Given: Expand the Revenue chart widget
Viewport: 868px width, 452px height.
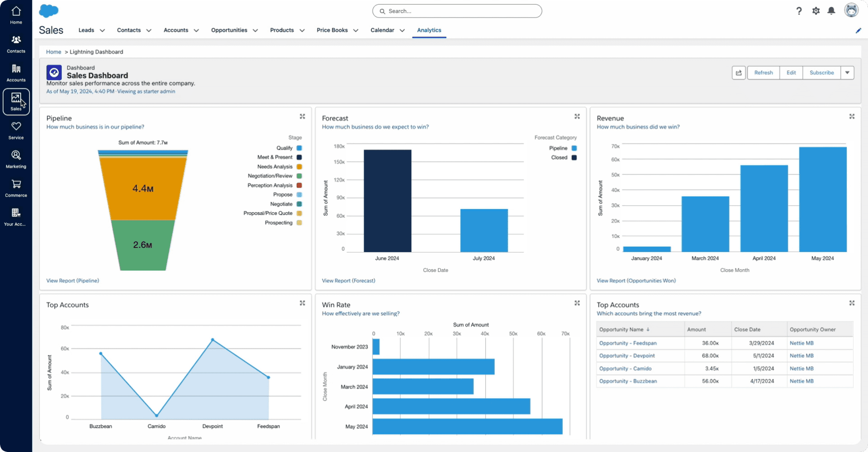Looking at the screenshot, I should (x=852, y=117).
